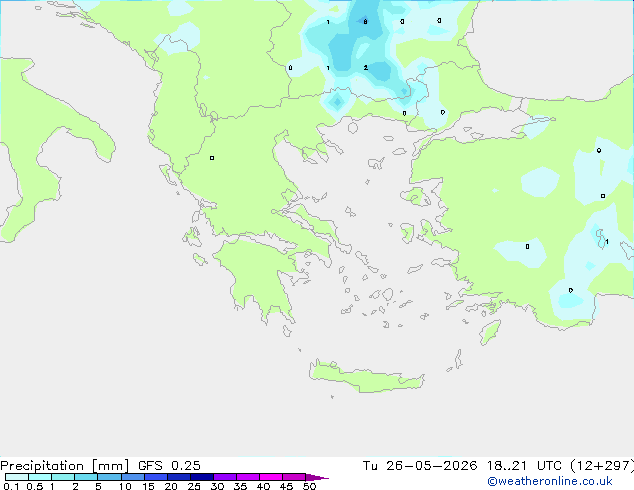
Task: Click the precipitation value '2' on the map
Action: point(366,68)
